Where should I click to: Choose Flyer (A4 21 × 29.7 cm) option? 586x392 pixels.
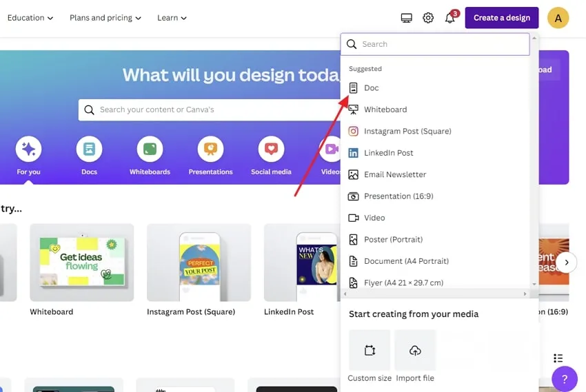point(435,282)
